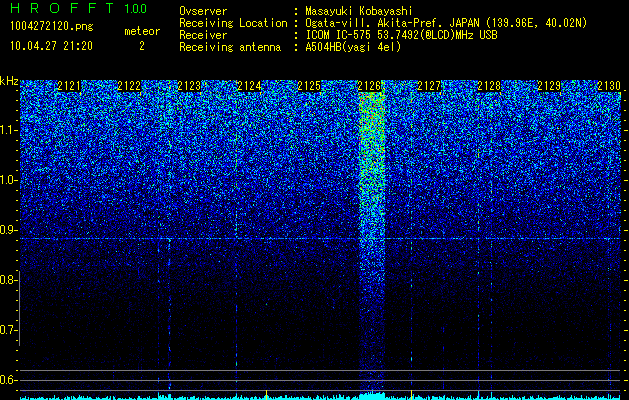The height and width of the screenshot is (400, 629).
Task: Click the 2122 time marker
Action: point(129,86)
